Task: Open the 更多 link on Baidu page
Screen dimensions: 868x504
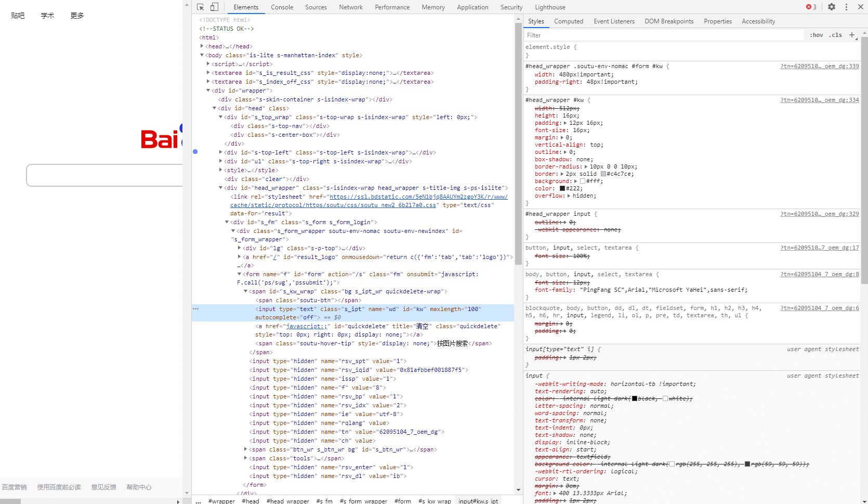Action: [x=77, y=16]
